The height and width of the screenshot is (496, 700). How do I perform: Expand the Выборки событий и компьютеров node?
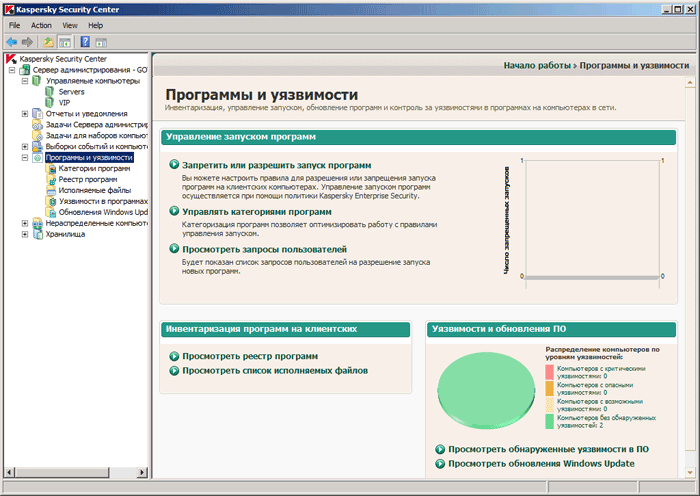[x=25, y=146]
